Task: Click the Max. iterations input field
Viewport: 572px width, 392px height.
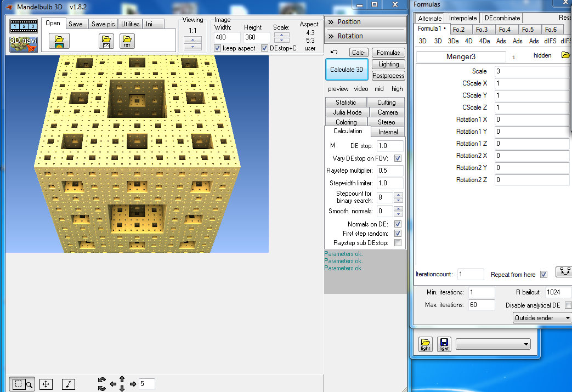Action: pos(482,305)
